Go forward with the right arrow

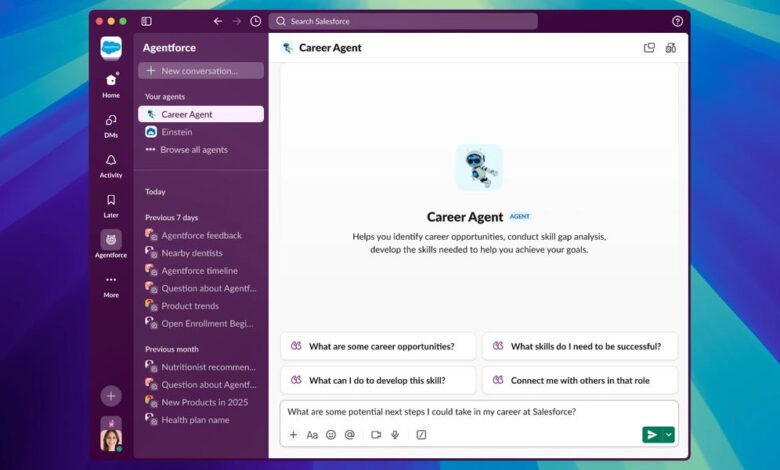237,21
